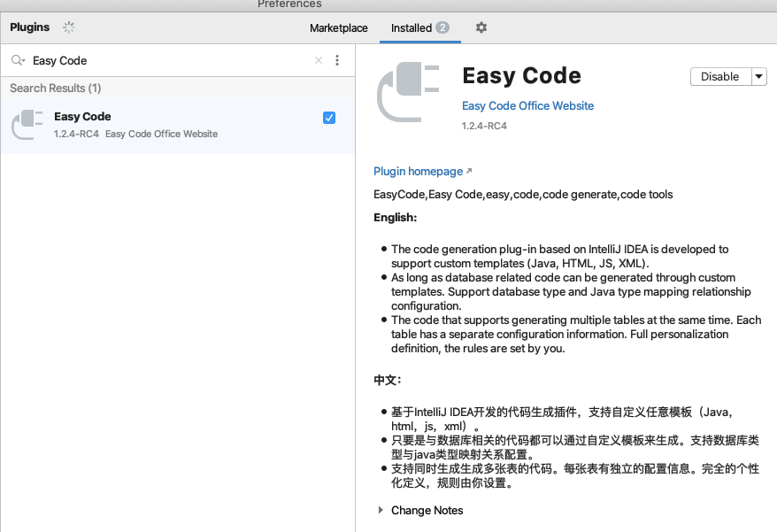
Task: Click the Disable button
Action: [x=719, y=76]
